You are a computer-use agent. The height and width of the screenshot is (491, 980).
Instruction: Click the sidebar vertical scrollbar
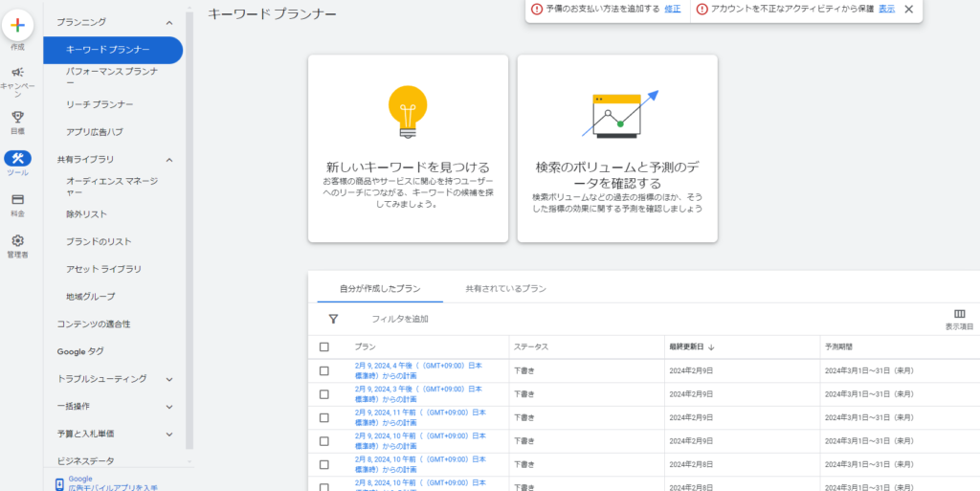pos(189,231)
